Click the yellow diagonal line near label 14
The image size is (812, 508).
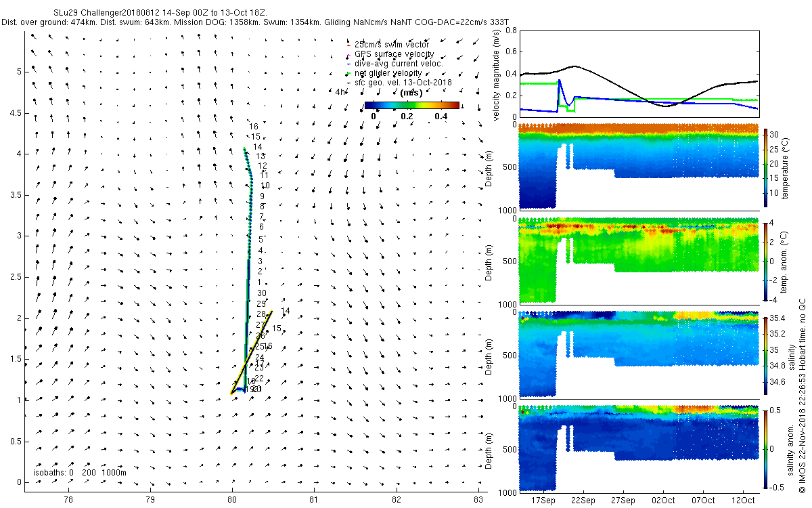click(252, 352)
